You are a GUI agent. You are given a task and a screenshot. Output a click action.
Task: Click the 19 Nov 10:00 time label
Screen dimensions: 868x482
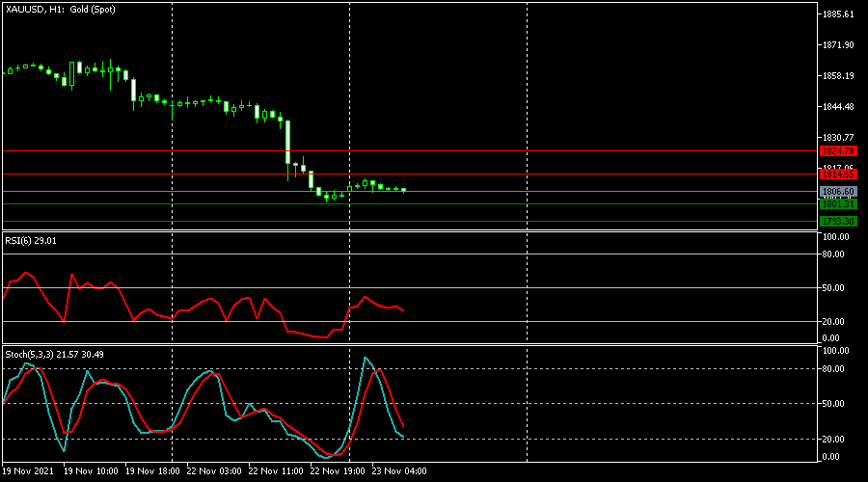point(91,471)
